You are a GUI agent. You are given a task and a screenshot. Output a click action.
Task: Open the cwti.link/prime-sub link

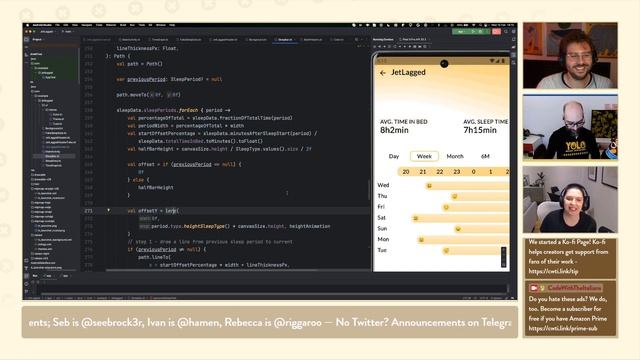pos(563,328)
